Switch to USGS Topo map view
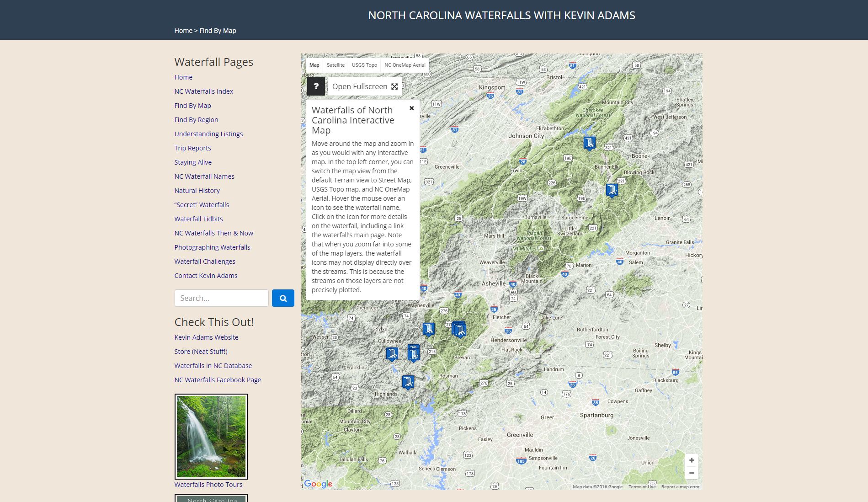 (364, 65)
